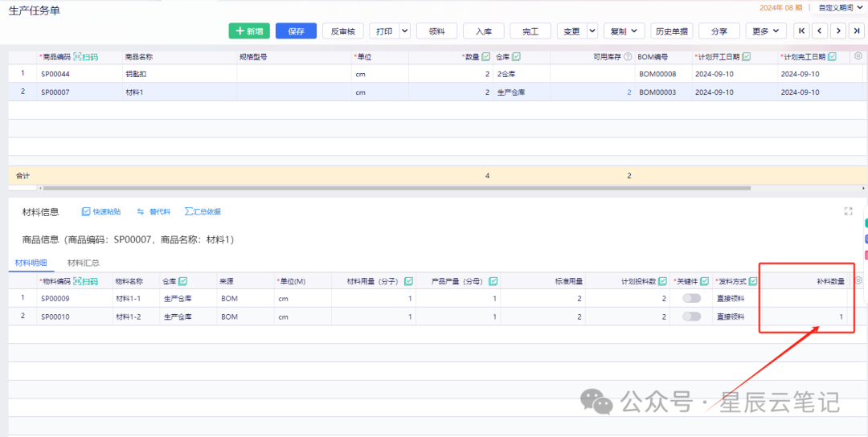Toggle batch-fill checkbox on 数量 column
This screenshot has height=437, width=868.
click(x=486, y=56)
